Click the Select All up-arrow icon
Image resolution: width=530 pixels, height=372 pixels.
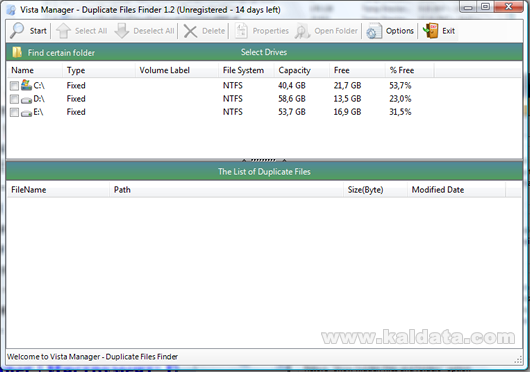click(63, 31)
